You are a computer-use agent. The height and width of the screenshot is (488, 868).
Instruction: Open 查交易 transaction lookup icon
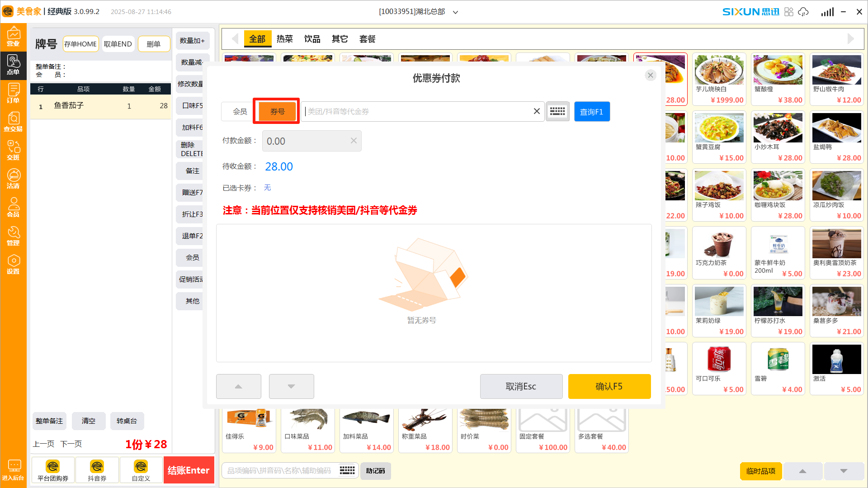coord(13,122)
